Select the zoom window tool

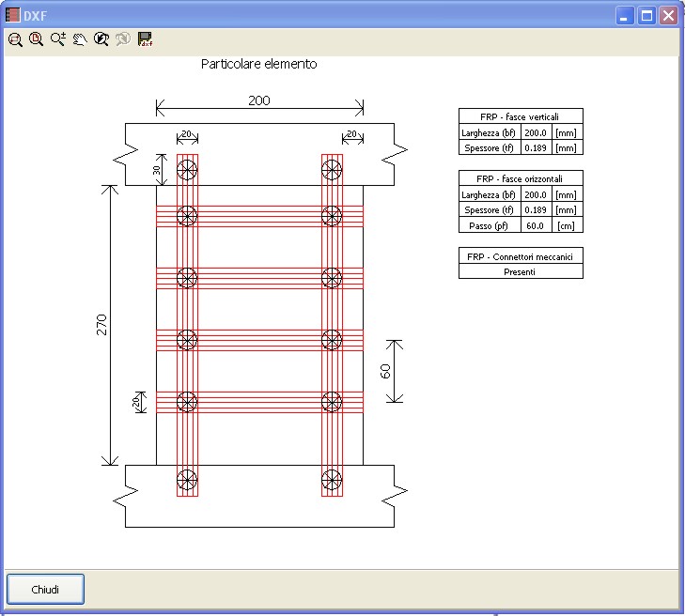[15, 39]
